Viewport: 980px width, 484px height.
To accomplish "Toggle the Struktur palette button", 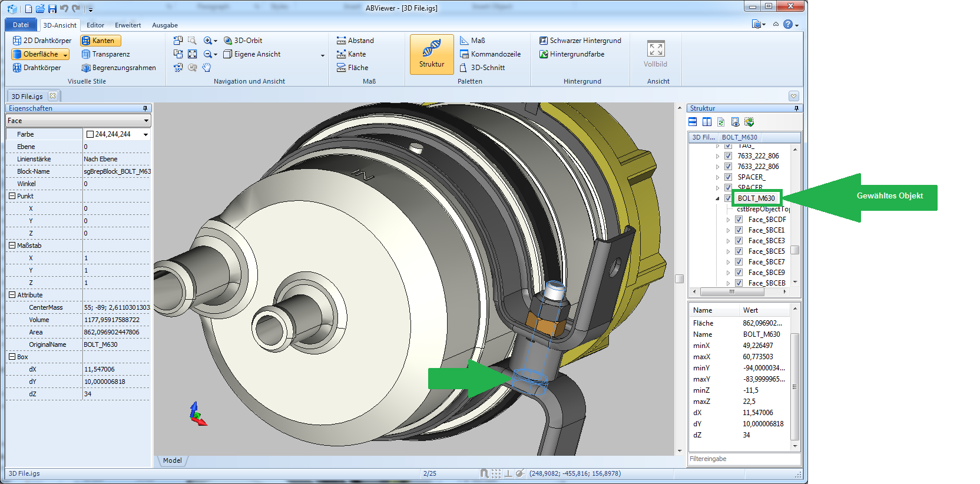I will 431,54.
